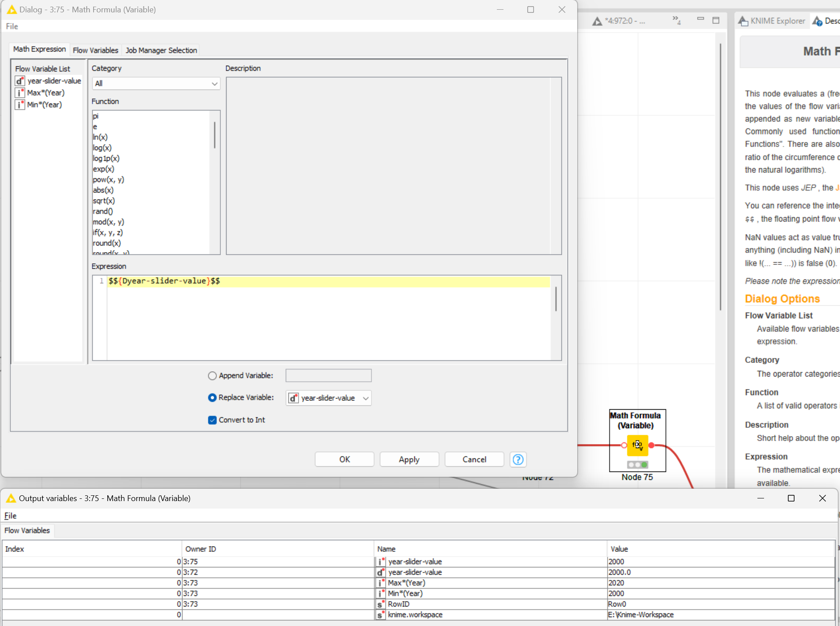Select ln(x) in Function list
Image resolution: width=840 pixels, height=626 pixels.
point(100,137)
